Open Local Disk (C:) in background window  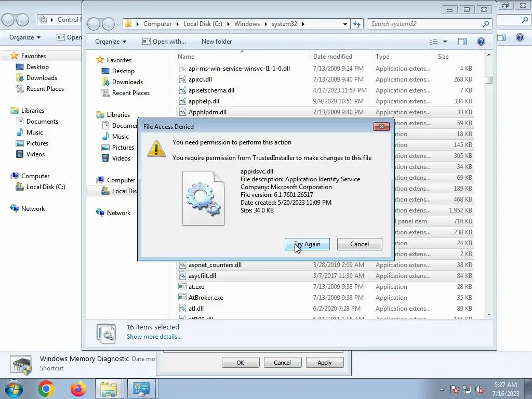point(46,187)
